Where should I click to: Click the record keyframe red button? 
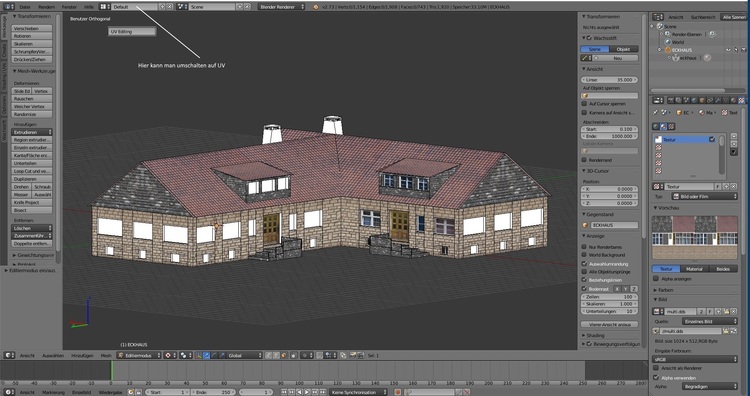click(x=397, y=392)
